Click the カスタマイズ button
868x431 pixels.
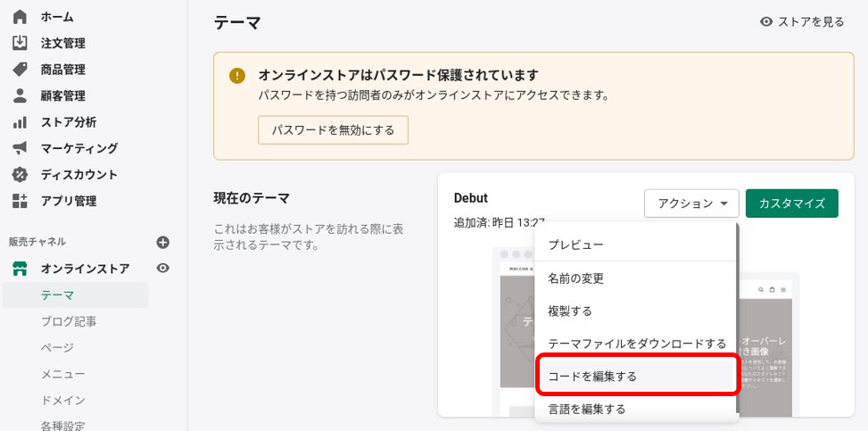(x=791, y=203)
